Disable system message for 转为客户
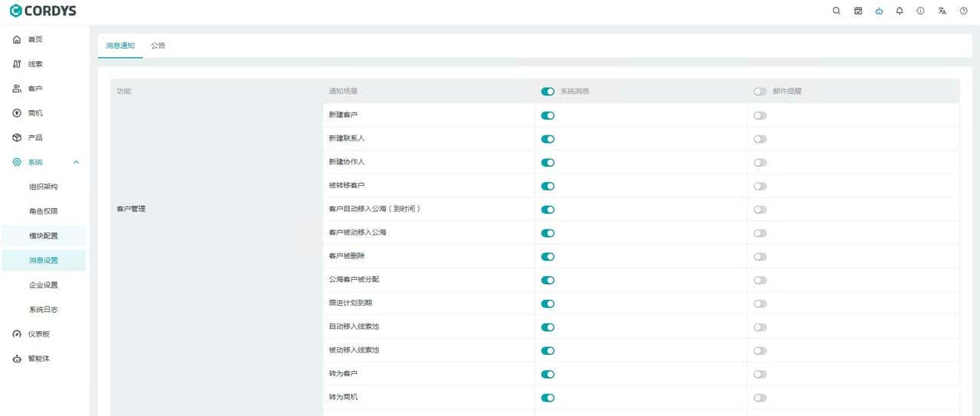 coord(547,374)
